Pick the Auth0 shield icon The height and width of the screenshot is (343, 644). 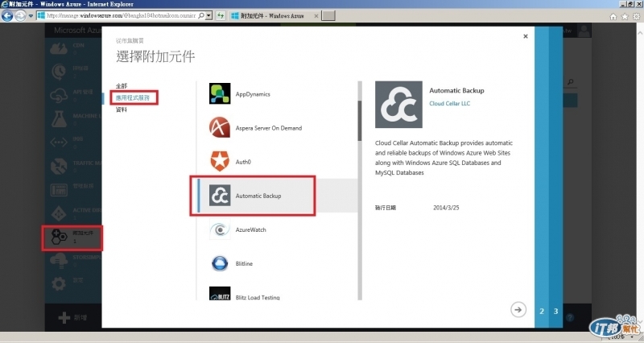click(x=220, y=162)
